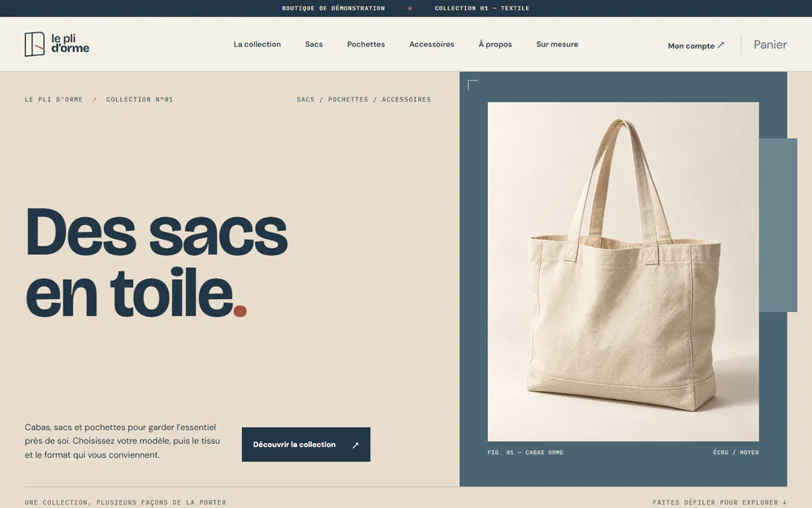Click the "COLLECTION 01 — TEXTILE" banner text

(482, 8)
